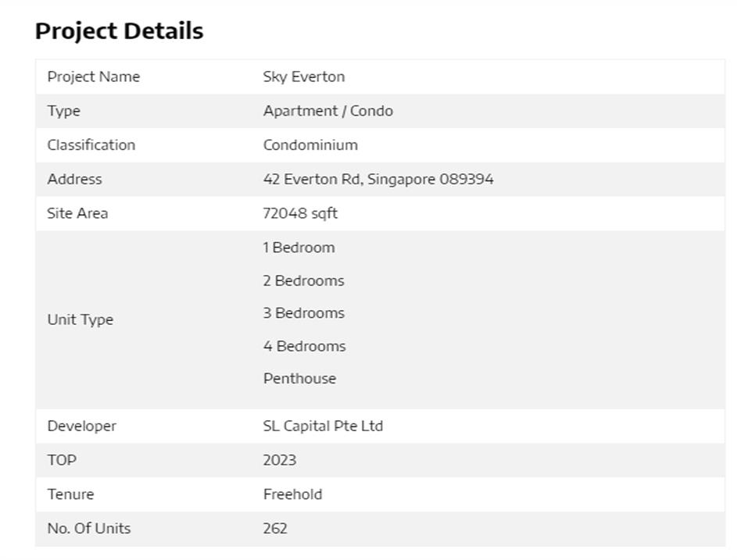Select the 2 Bedrooms unit type
Viewport: 737px width, 560px height.
(x=303, y=280)
